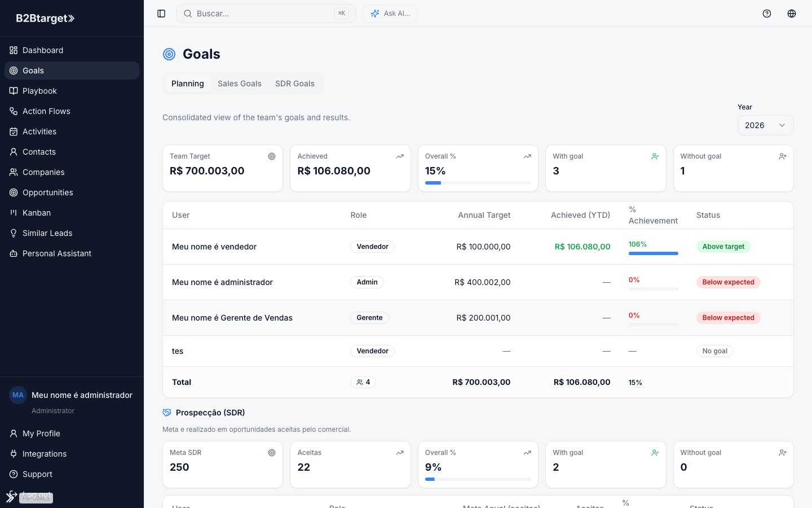Click the Integrations plug icon
The height and width of the screenshot is (508, 812).
click(14, 454)
